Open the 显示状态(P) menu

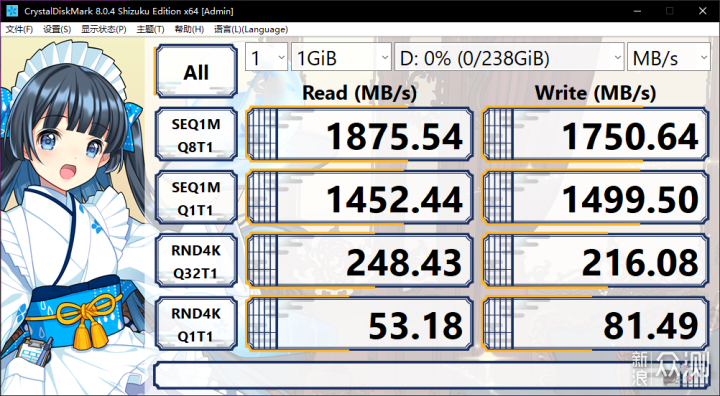pos(104,29)
